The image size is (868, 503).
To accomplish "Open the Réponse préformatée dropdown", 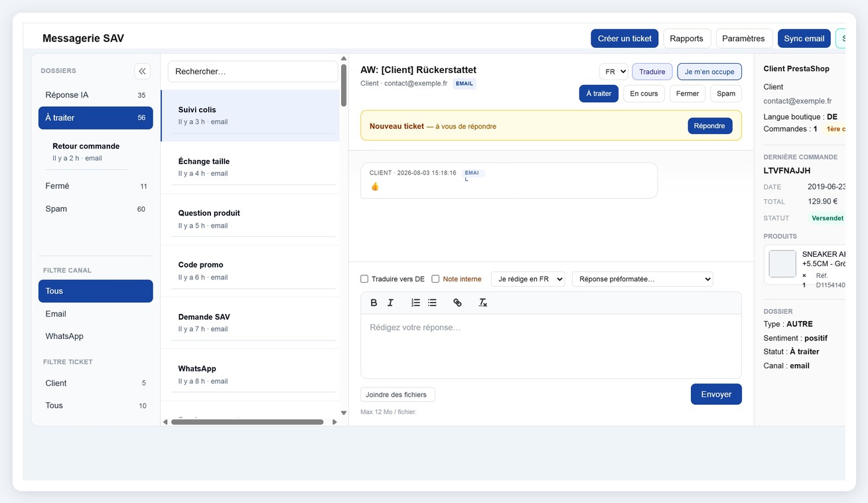I will click(642, 279).
